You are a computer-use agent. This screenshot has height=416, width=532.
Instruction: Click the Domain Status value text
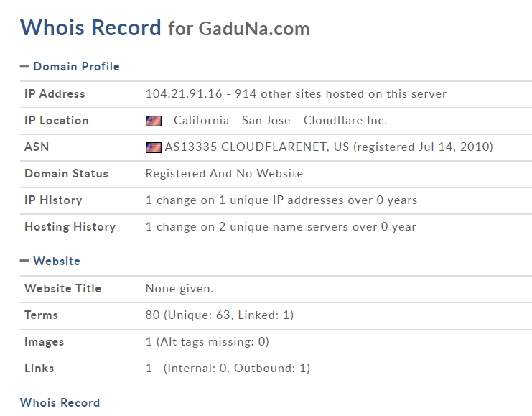pyautogui.click(x=224, y=174)
